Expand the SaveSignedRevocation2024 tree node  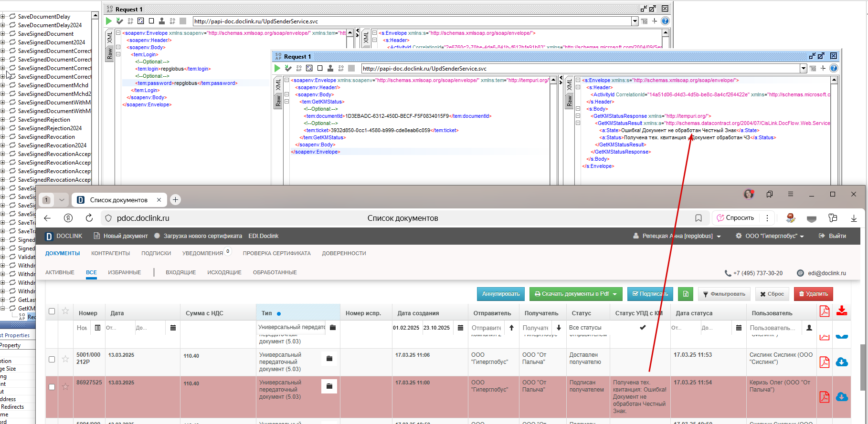coord(3,145)
